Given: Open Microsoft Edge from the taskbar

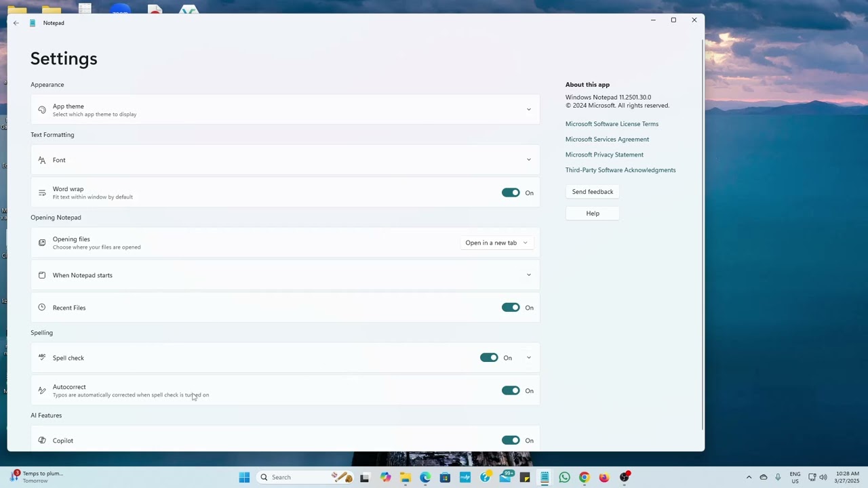Looking at the screenshot, I should click(x=425, y=477).
